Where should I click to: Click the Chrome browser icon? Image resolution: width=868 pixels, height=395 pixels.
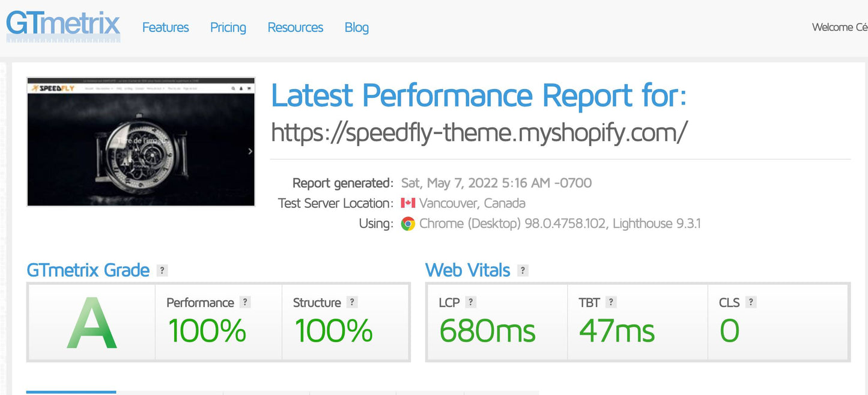tap(408, 224)
